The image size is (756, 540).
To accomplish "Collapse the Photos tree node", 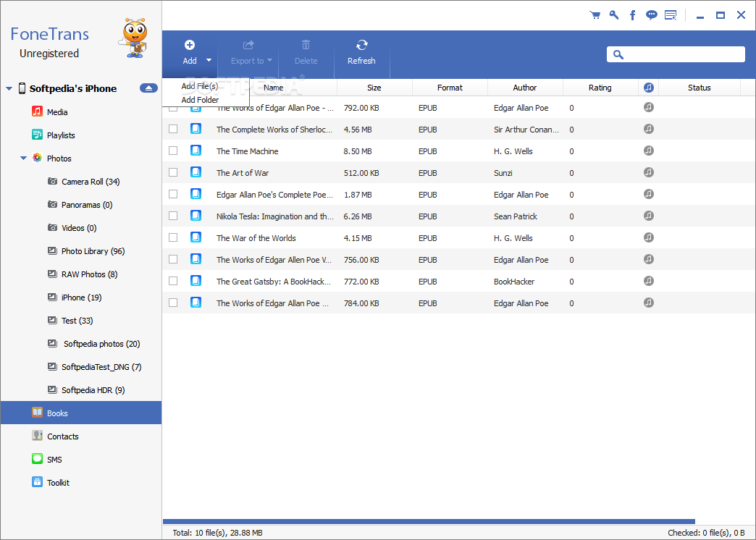I will click(23, 158).
